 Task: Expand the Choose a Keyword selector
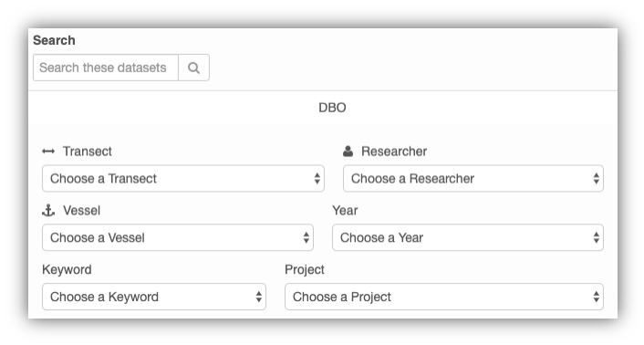[154, 297]
